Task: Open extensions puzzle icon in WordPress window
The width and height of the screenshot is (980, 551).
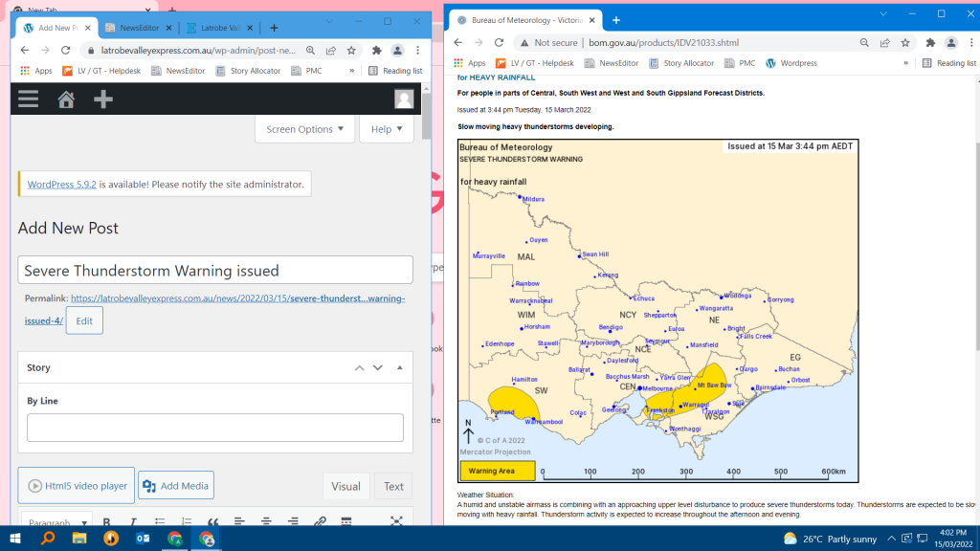Action: click(376, 50)
